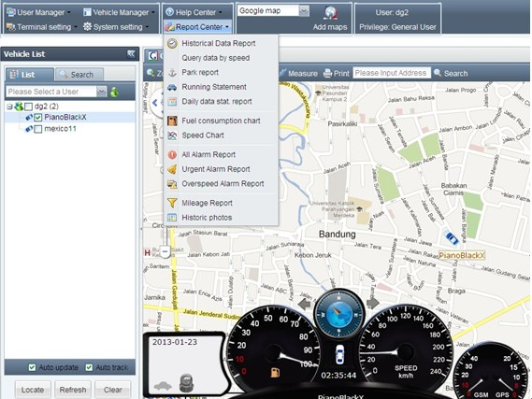The height and width of the screenshot is (399, 532).
Task: Click the blue car marker on map
Action: 452,237
